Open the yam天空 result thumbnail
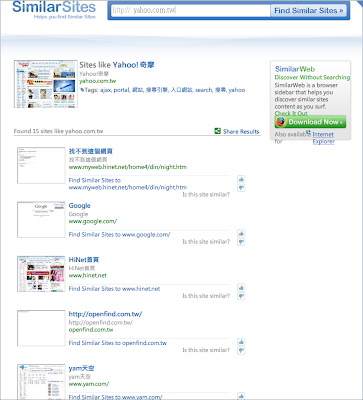This screenshot has height=400, width=363. point(41,382)
